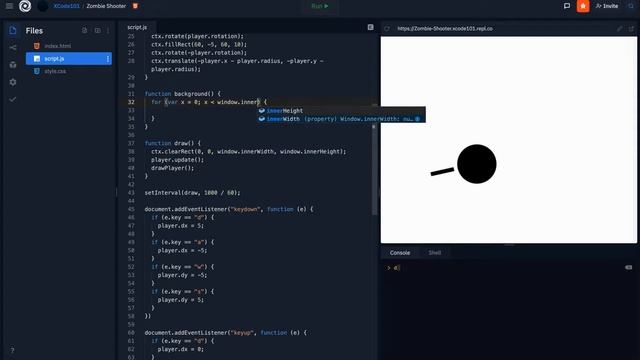The image size is (640, 360).
Task: Open the XCode101 profile link
Action: (x=66, y=6)
